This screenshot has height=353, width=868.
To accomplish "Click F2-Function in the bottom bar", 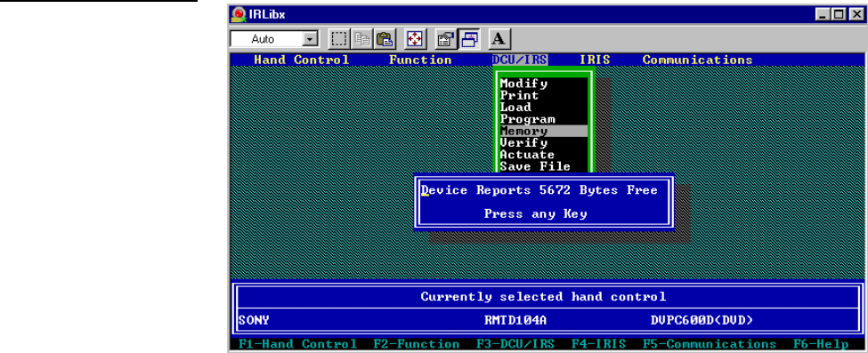I will click(417, 344).
